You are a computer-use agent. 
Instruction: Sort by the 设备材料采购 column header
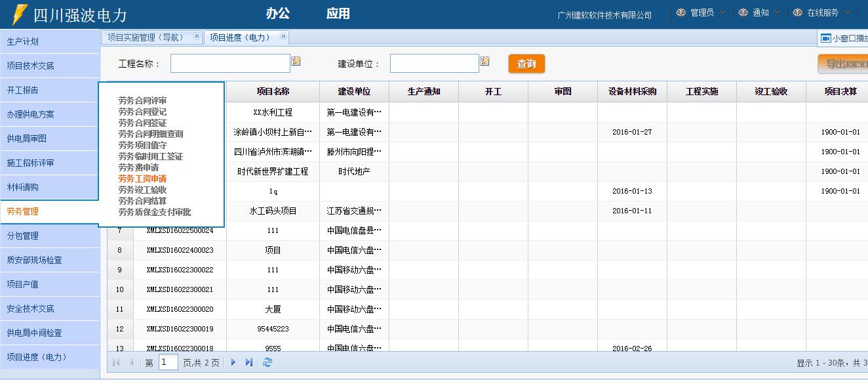coord(632,92)
